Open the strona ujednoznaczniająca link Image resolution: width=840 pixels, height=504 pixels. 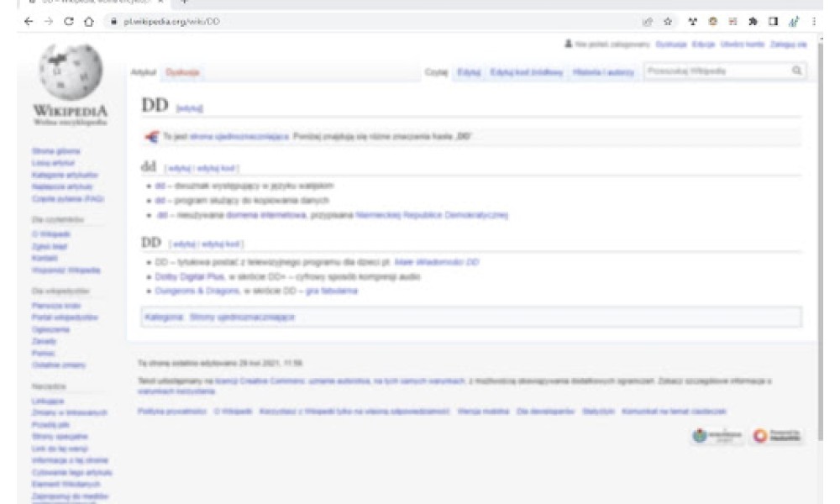click(239, 137)
